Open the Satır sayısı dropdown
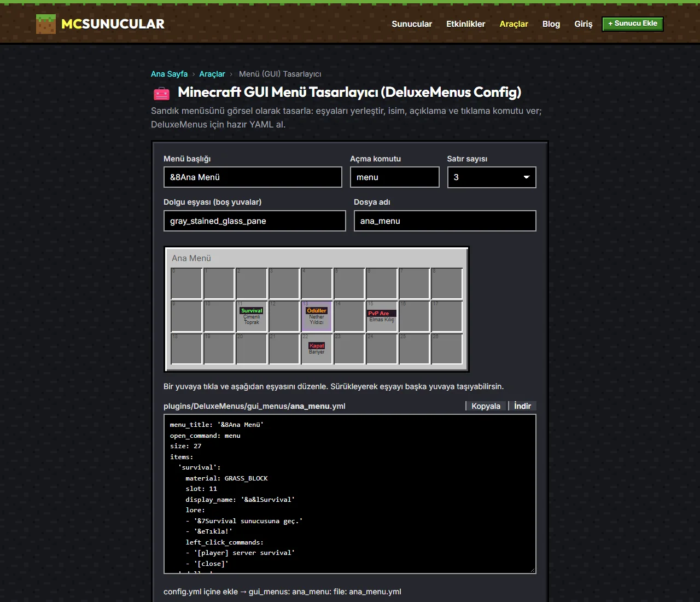Viewport: 700px width, 602px height. click(492, 177)
